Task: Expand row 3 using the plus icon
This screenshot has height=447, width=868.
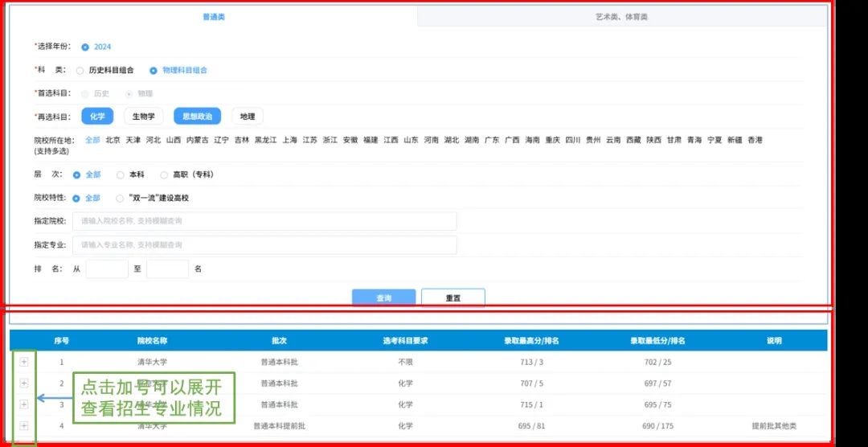Action: (24, 404)
